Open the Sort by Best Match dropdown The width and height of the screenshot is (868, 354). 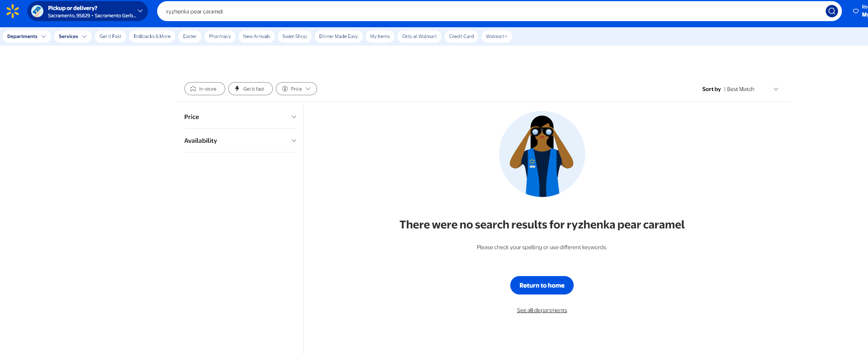[740, 89]
